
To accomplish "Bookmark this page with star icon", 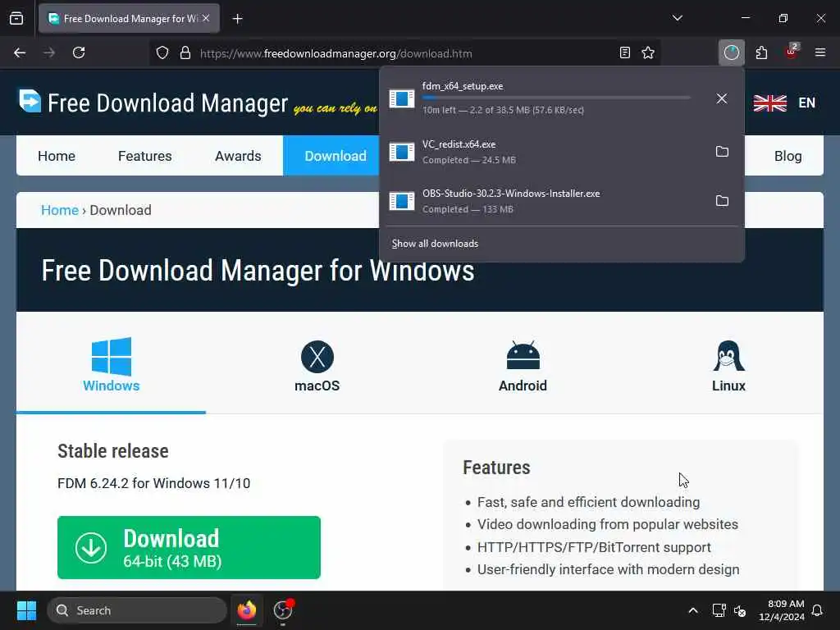I will pyautogui.click(x=648, y=52).
